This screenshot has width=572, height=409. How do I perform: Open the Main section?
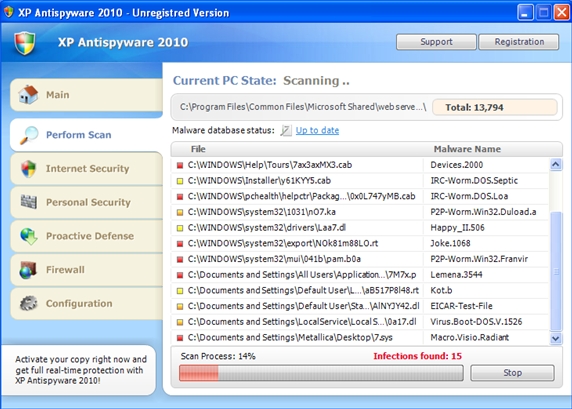click(x=86, y=95)
